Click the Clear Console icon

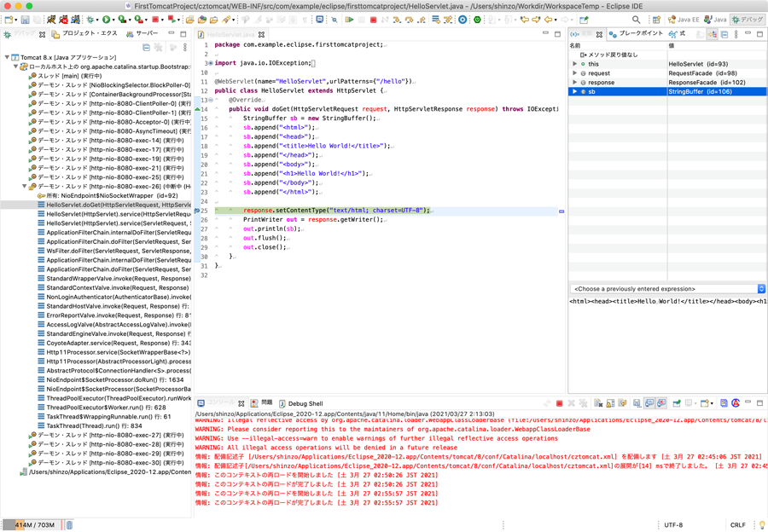click(598, 403)
